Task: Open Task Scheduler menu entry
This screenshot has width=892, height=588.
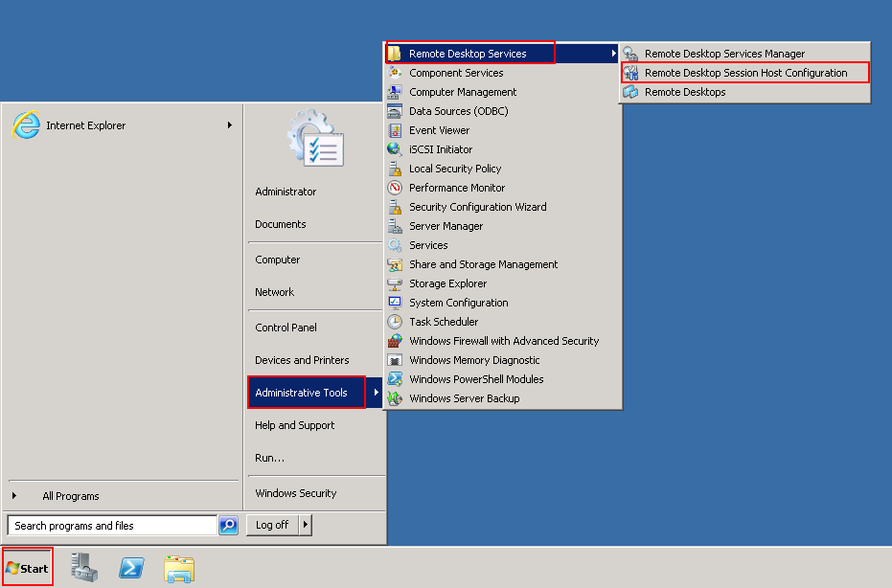Action: (x=502, y=322)
